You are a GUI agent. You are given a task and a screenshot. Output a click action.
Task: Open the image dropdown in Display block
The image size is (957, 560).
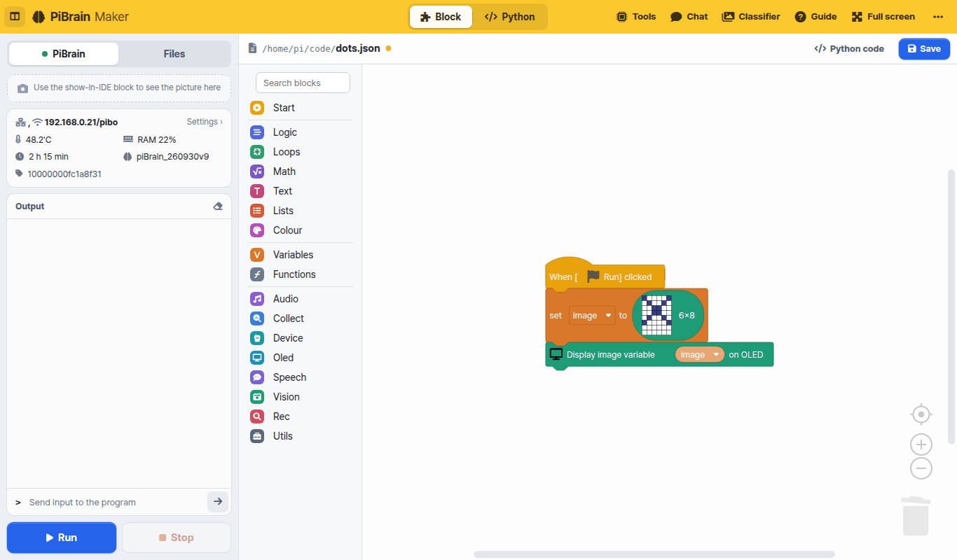point(700,355)
